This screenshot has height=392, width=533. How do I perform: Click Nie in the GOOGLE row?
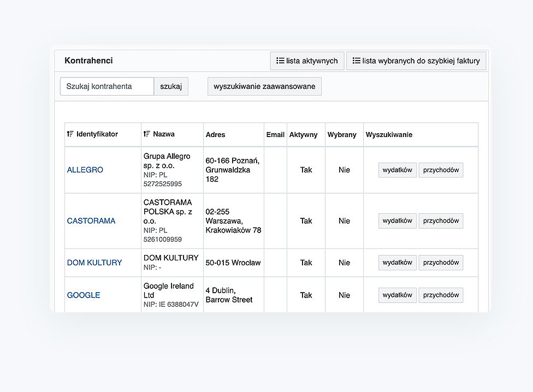point(345,295)
